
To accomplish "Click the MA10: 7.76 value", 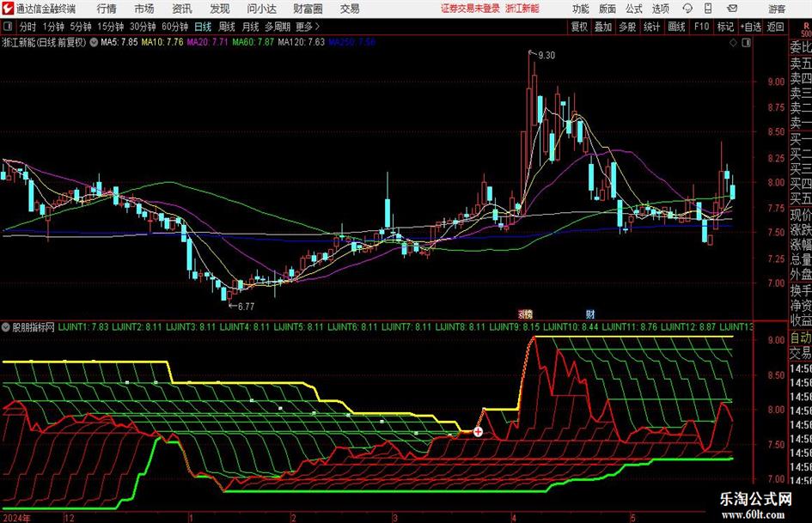I will click(x=162, y=42).
